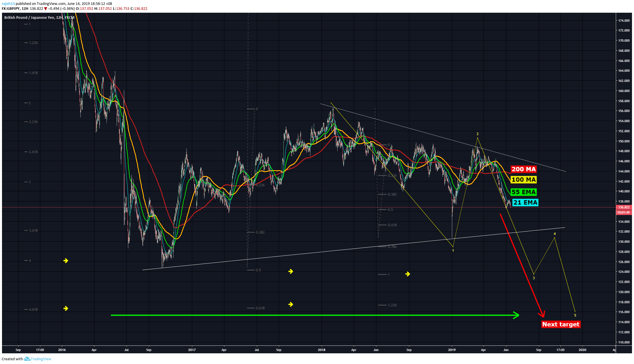Click the red down-triangle price change icon
The image size is (634, 364).
tap(45, 9)
